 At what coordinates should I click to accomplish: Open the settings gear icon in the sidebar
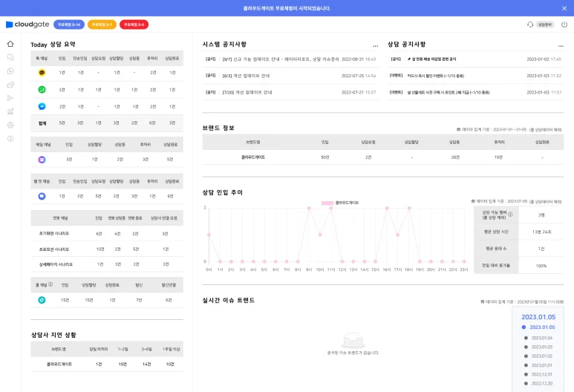10,125
